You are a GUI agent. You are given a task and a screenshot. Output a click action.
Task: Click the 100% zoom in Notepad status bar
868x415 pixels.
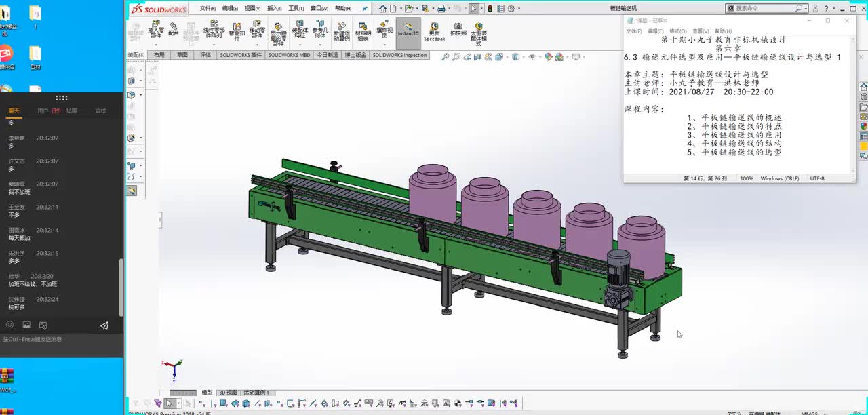(746, 178)
